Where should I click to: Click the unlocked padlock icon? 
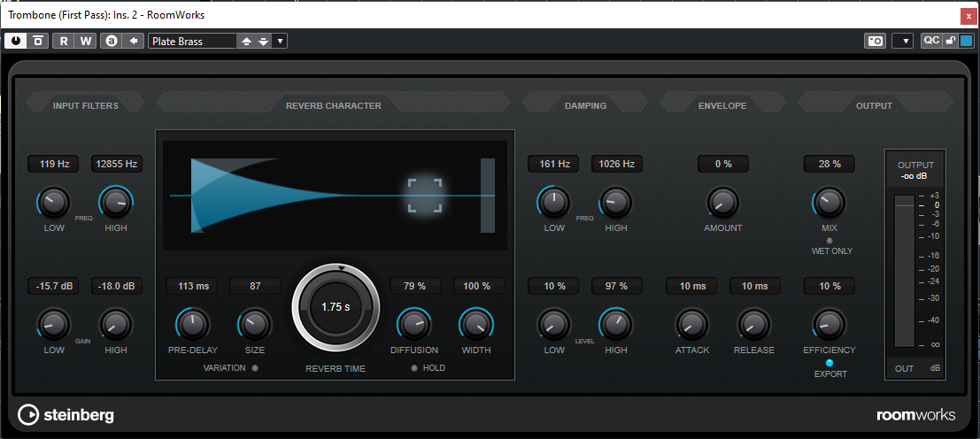point(950,41)
